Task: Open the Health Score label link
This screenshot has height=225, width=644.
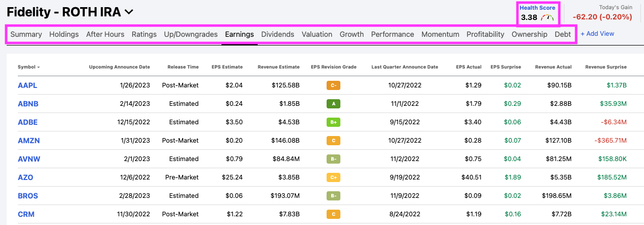Action: [537, 8]
